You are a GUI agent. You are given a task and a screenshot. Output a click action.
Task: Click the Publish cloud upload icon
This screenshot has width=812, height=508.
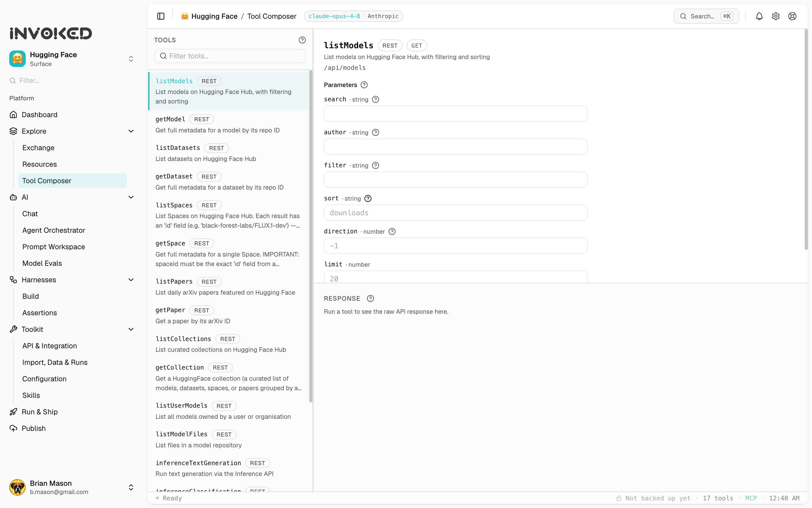pyautogui.click(x=13, y=428)
